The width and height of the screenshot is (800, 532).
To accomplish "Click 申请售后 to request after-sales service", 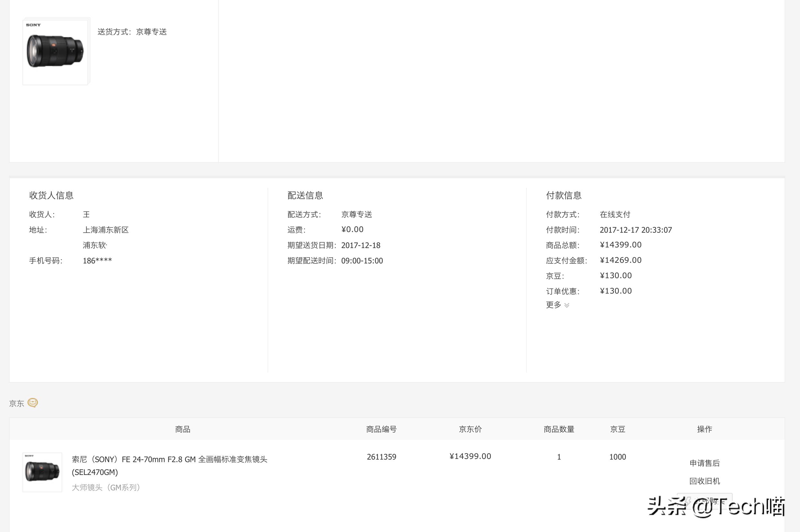I will pos(705,462).
